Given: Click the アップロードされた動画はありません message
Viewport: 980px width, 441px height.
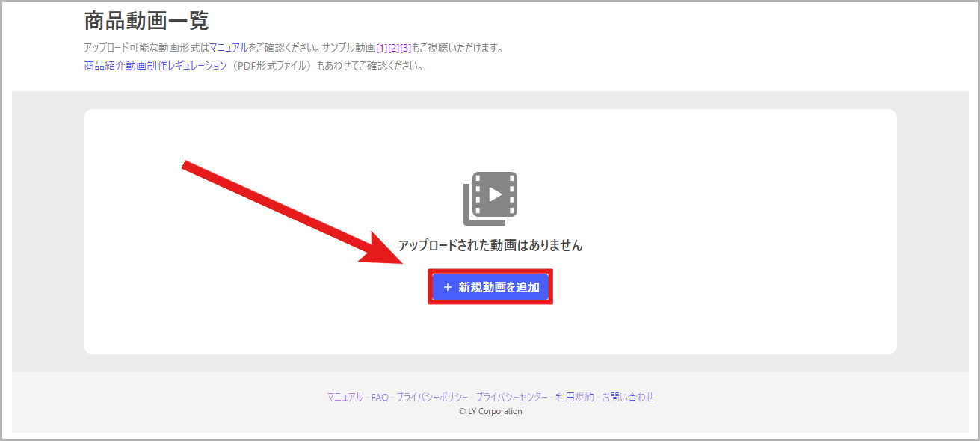Looking at the screenshot, I should tap(490, 245).
